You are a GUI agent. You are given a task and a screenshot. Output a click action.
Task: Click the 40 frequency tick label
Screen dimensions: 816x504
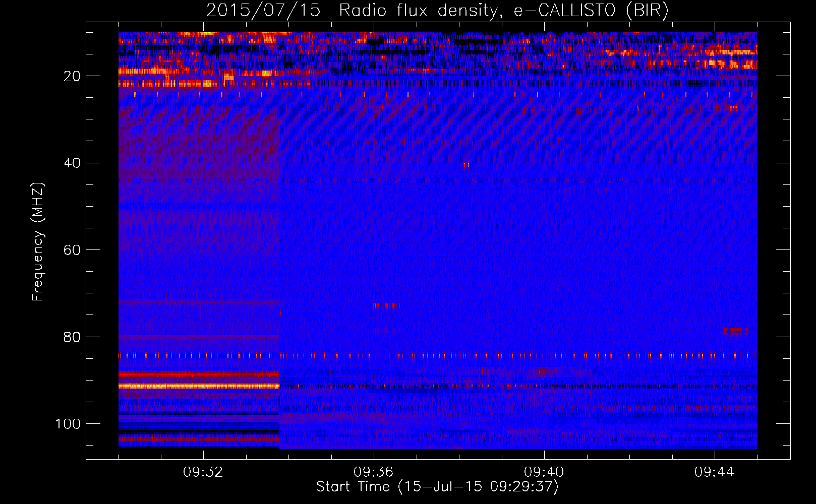coord(73,163)
